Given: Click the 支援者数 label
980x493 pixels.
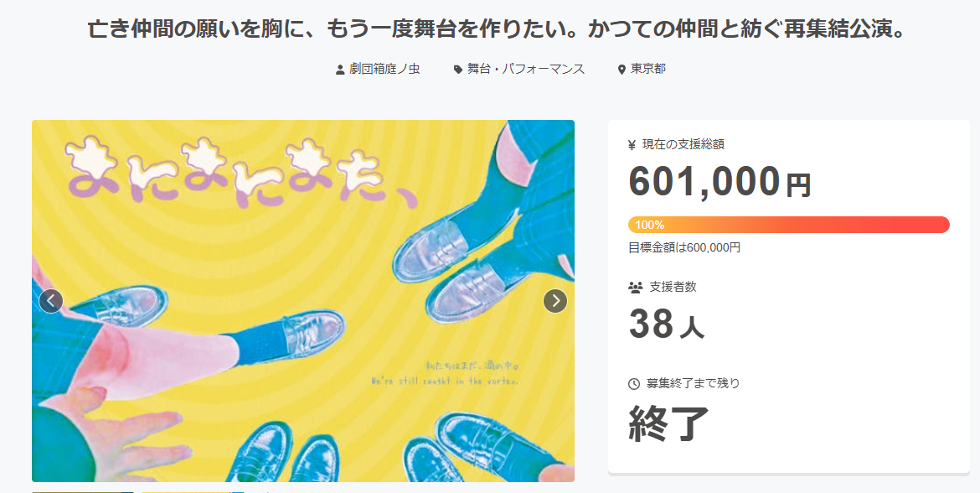Looking at the screenshot, I should point(673,287).
